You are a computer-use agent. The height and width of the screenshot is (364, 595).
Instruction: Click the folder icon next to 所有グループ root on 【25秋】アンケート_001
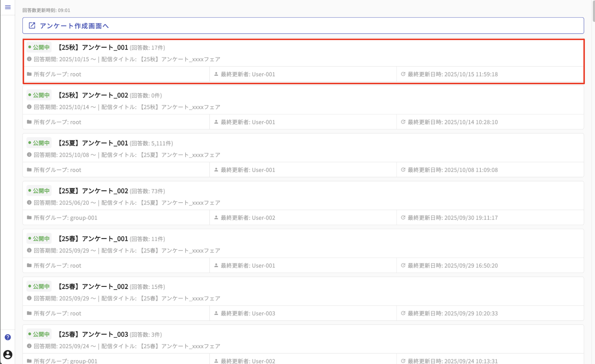coord(29,74)
